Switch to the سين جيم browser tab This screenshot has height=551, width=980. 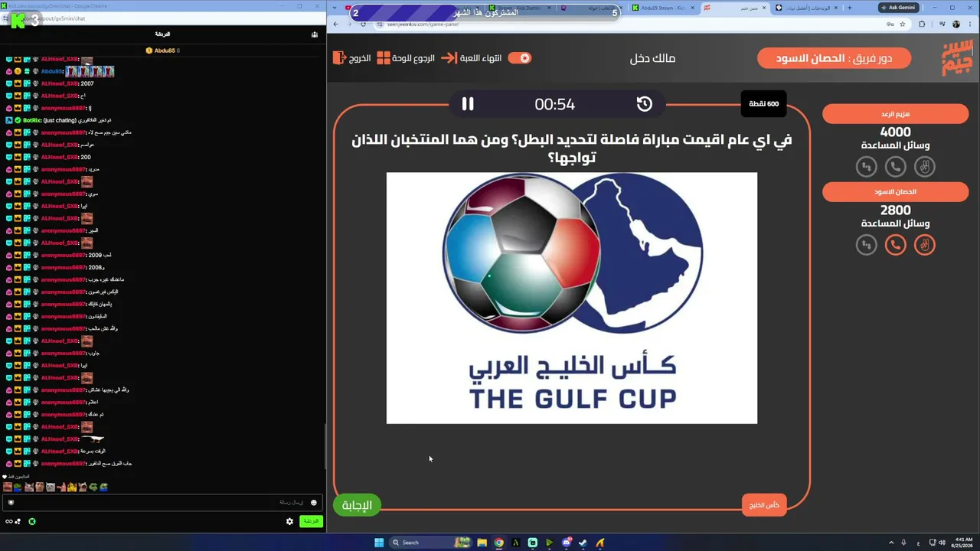(x=735, y=8)
